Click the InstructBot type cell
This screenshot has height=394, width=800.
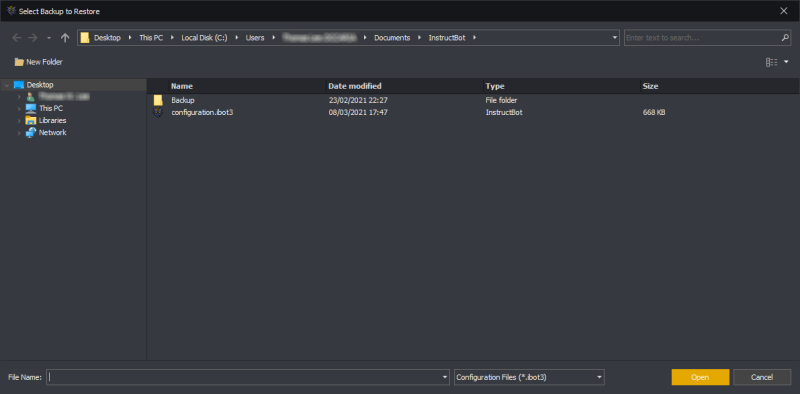[x=504, y=112]
